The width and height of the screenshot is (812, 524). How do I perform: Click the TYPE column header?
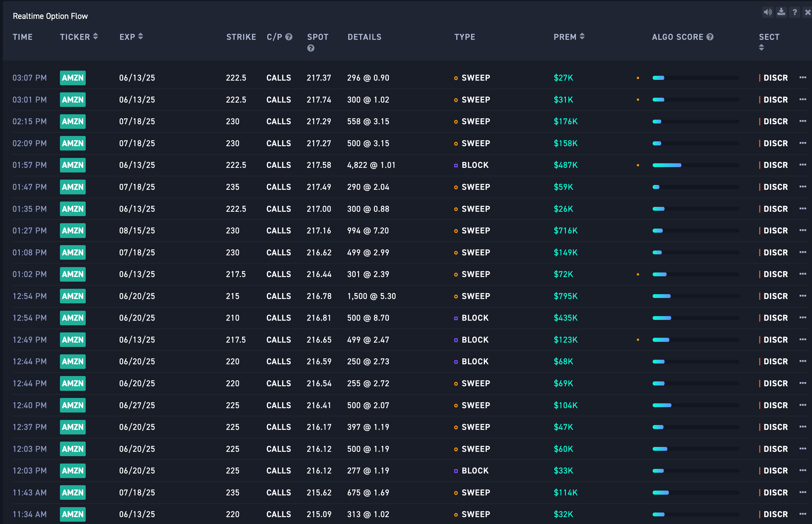(x=464, y=37)
